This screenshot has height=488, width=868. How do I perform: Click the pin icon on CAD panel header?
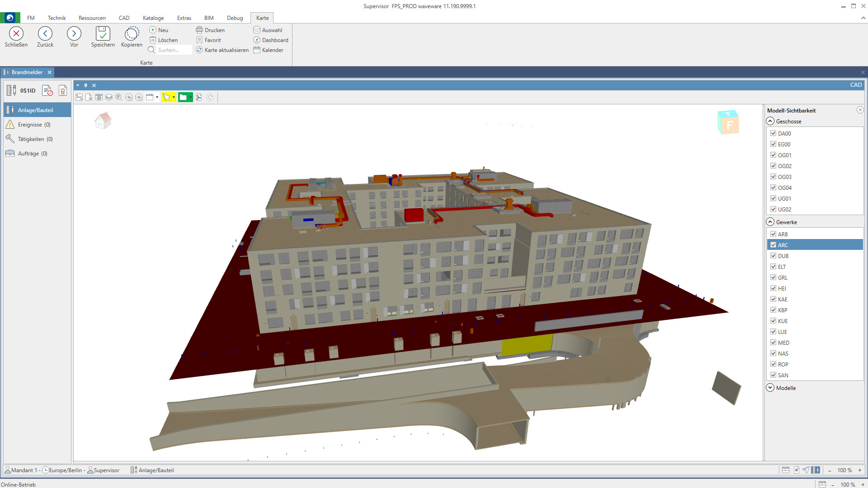(85, 85)
